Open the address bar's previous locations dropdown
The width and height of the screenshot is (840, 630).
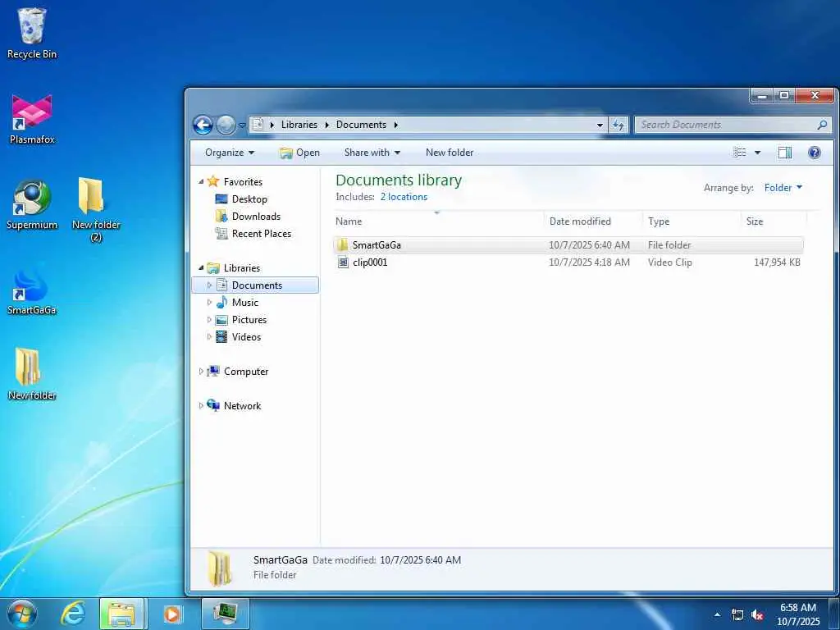tap(600, 125)
